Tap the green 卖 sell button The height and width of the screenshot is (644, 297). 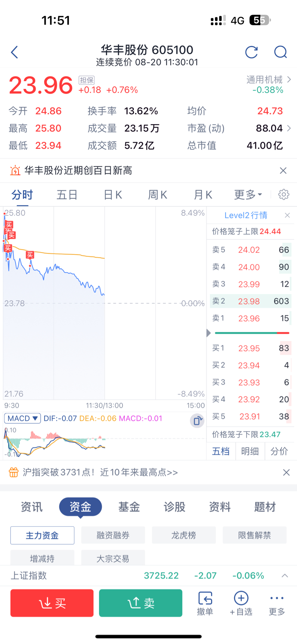click(x=141, y=603)
